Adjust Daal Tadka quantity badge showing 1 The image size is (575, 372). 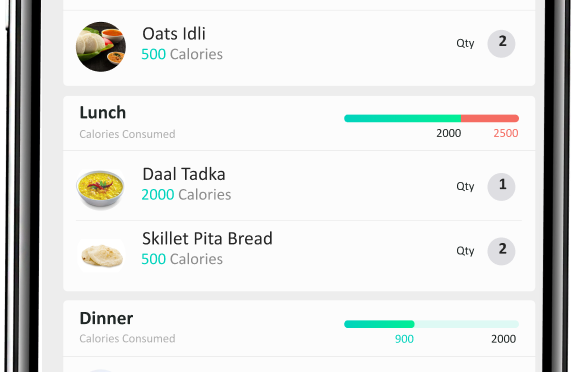(501, 187)
